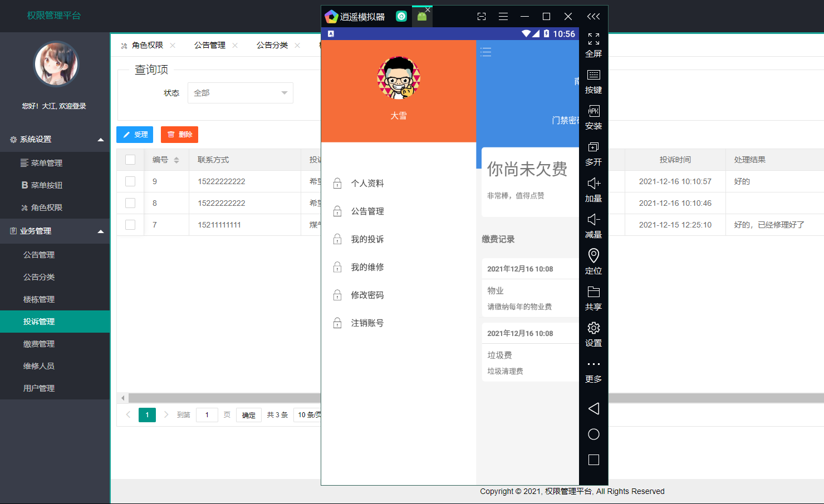The image size is (824, 504).
Task: Click the page number input field
Action: coord(207,414)
